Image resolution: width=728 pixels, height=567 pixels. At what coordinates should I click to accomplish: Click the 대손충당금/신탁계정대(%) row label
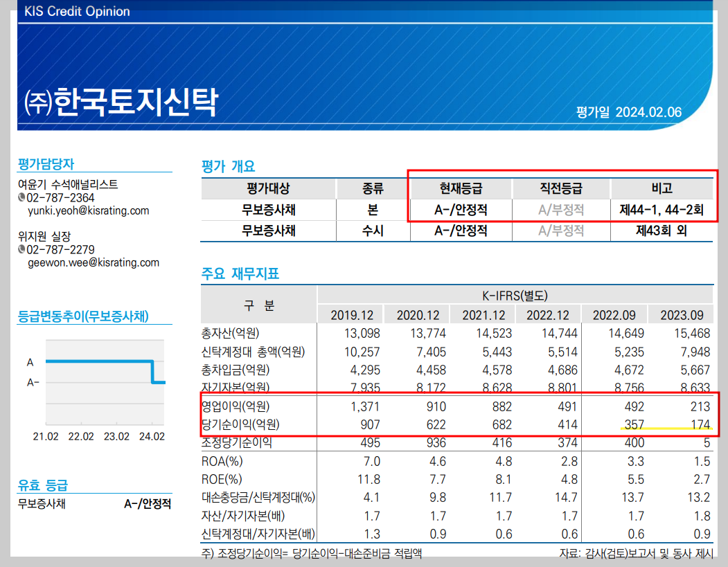tap(258, 497)
